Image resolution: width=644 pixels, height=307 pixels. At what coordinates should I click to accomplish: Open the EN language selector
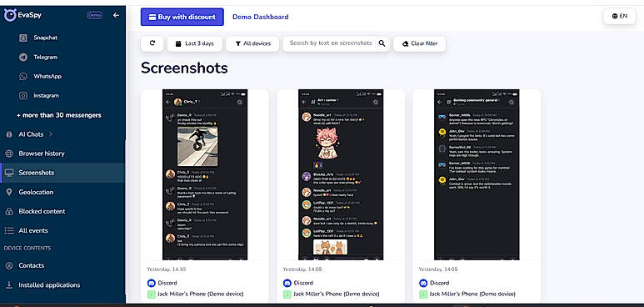coord(619,16)
